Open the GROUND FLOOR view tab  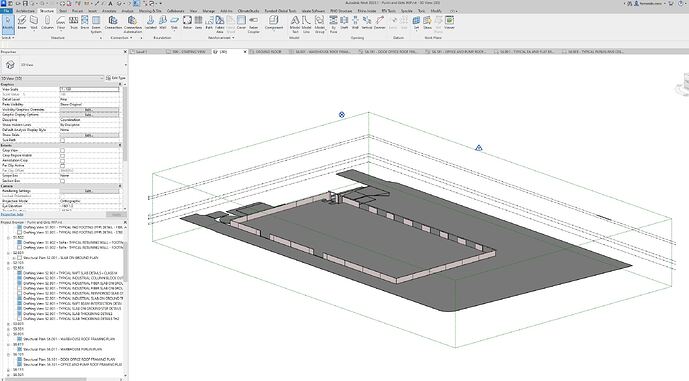[x=268, y=51]
